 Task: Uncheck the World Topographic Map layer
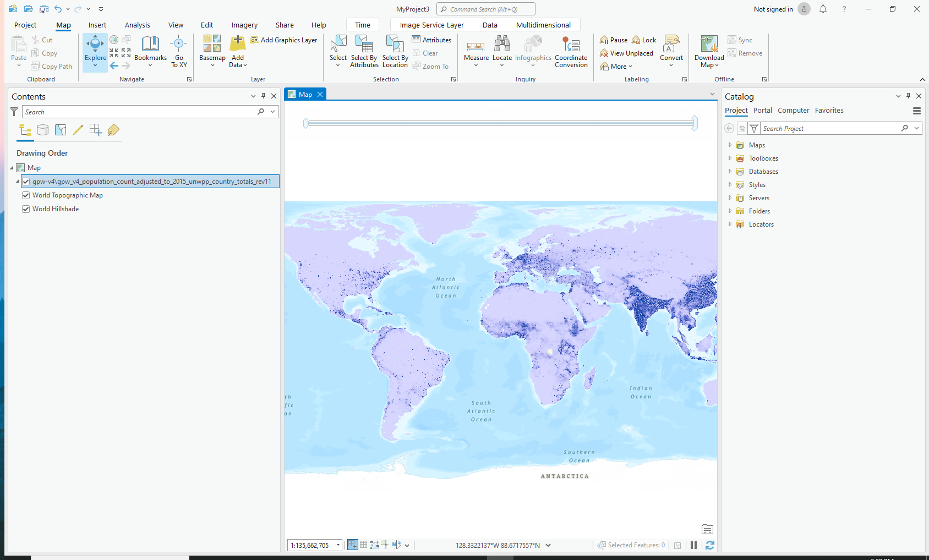(26, 195)
